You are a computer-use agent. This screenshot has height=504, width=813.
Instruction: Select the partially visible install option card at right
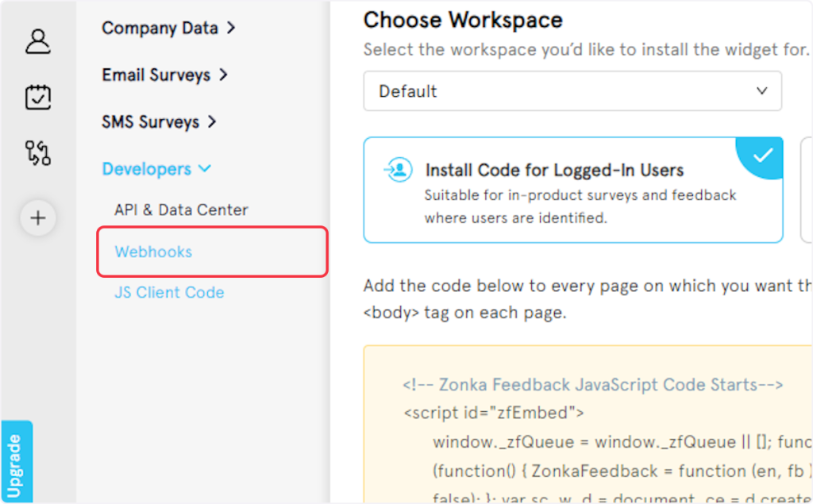point(806,190)
